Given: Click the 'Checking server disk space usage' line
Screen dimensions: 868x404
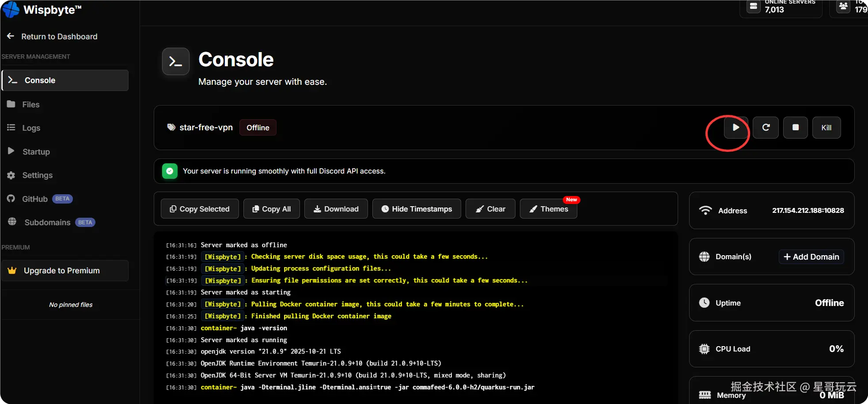Looking at the screenshot, I should [369, 257].
